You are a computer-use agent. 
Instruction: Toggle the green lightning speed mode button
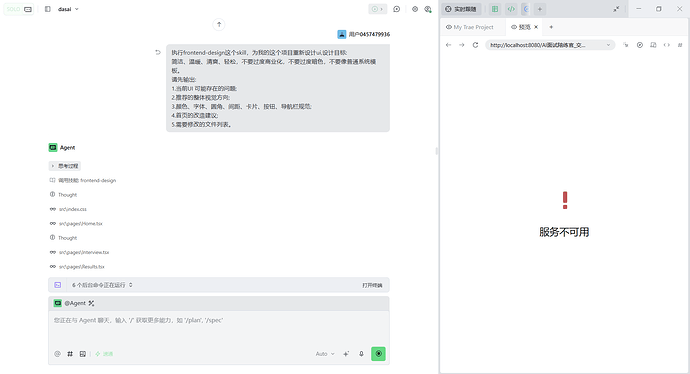click(104, 354)
